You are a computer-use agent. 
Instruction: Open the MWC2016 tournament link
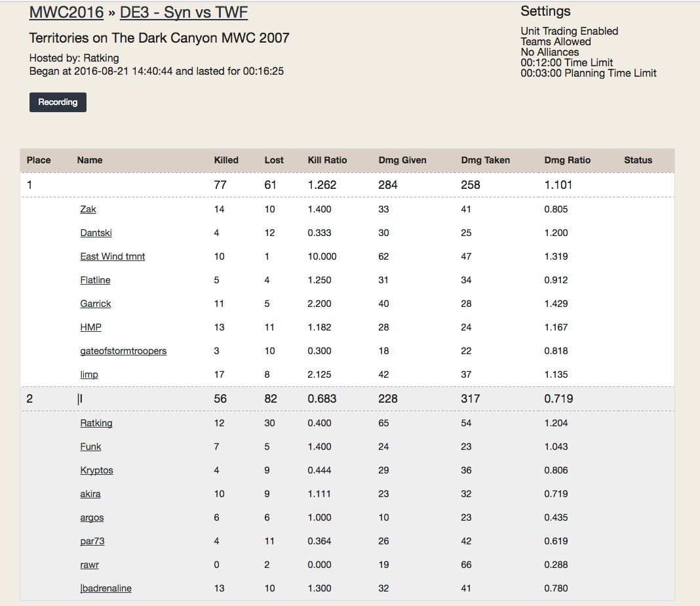pos(66,12)
